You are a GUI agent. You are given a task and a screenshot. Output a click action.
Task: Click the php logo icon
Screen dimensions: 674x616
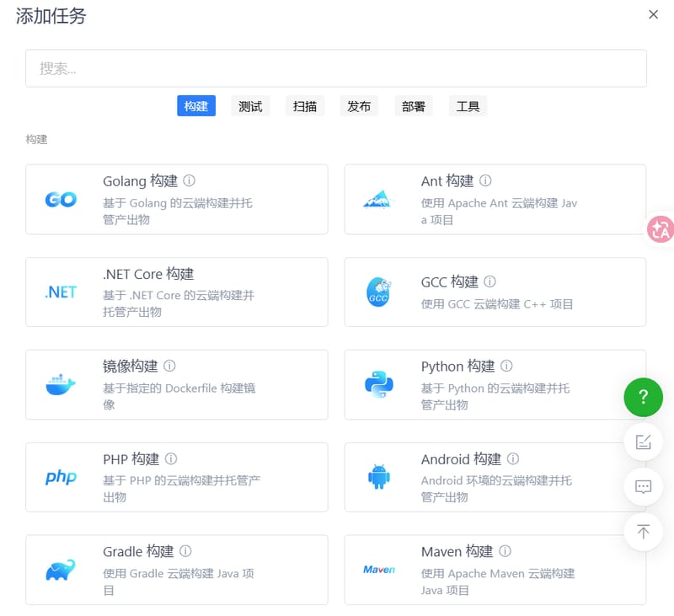(61, 477)
